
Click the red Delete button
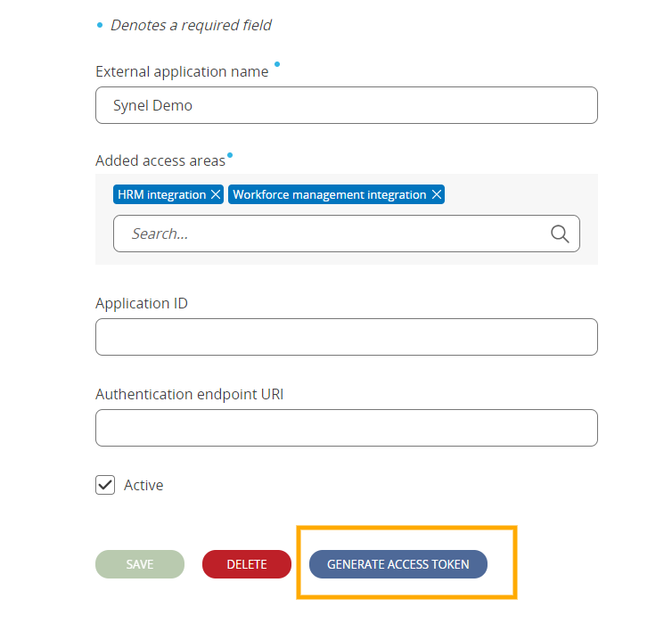click(247, 564)
